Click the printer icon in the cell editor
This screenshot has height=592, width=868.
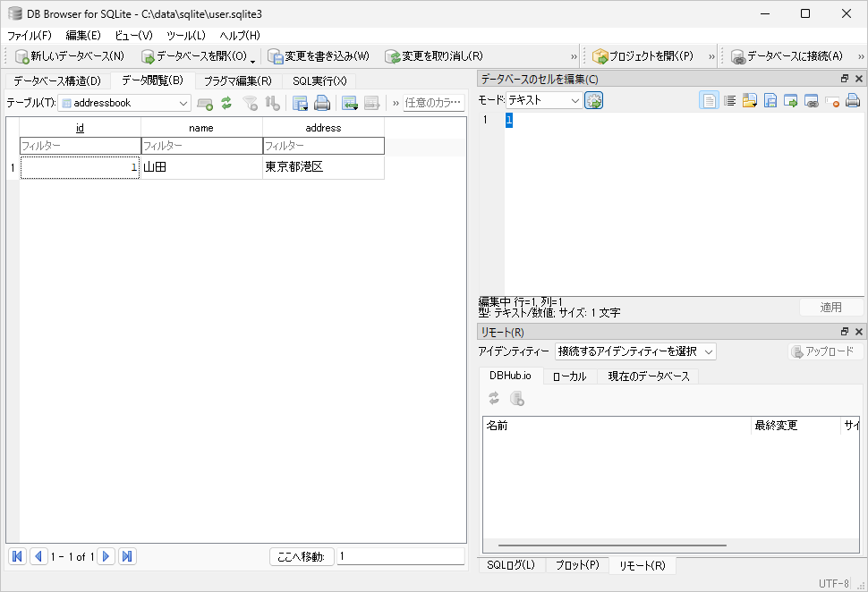click(x=853, y=101)
